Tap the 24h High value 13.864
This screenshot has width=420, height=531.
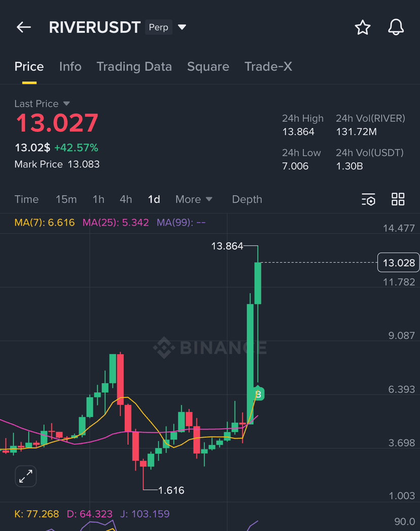pos(298,131)
